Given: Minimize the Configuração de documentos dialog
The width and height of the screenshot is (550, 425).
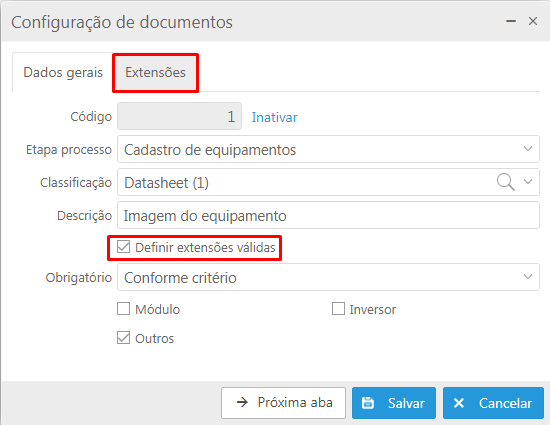Looking at the screenshot, I should coord(511,21).
